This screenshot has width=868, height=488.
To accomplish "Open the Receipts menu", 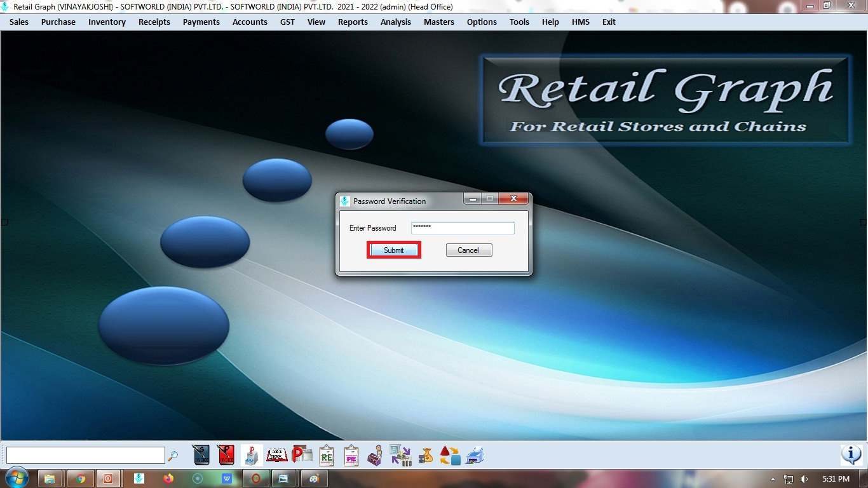I will 154,22.
